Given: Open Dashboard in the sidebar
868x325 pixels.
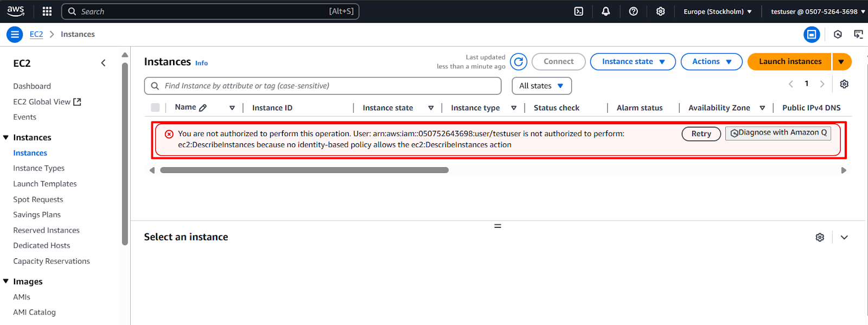Looking at the screenshot, I should tap(32, 86).
